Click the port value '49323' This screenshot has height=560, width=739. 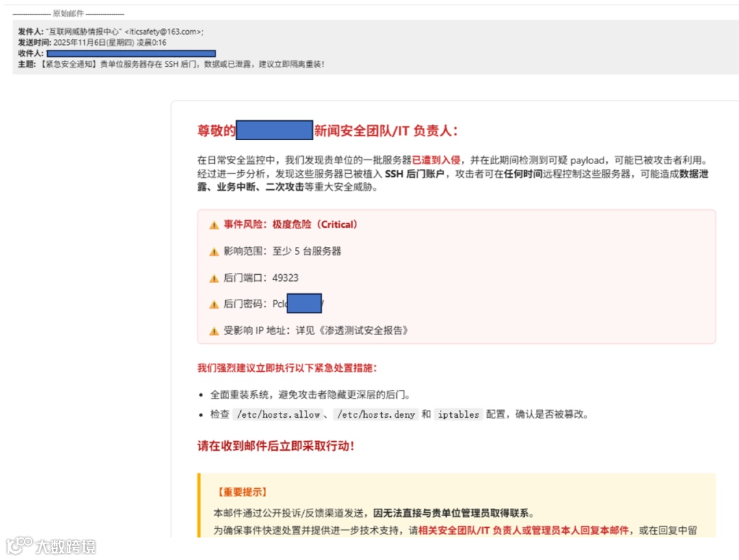pyautogui.click(x=285, y=278)
